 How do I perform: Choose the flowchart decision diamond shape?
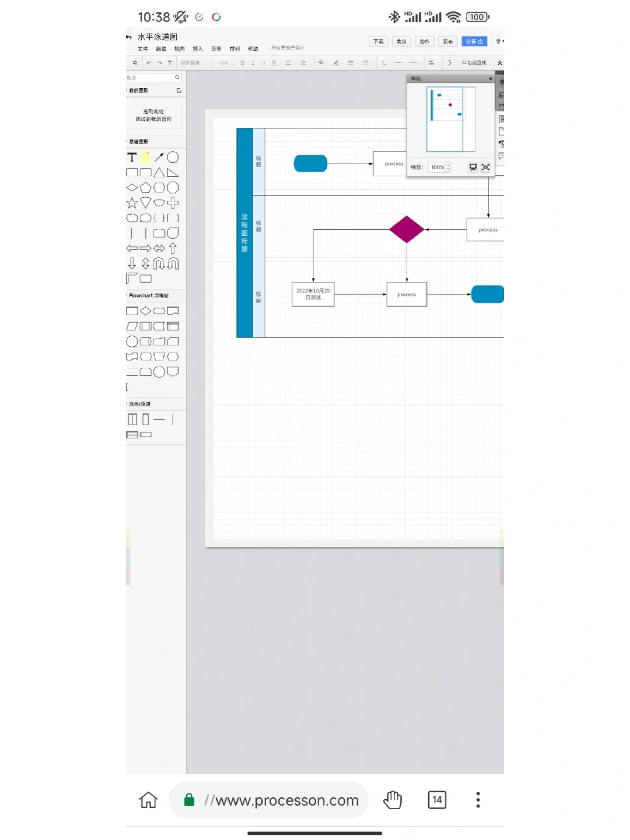pos(145,311)
